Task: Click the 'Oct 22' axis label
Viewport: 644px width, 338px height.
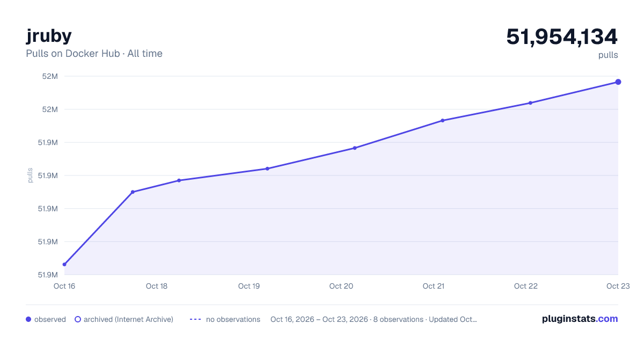Action: tap(526, 286)
